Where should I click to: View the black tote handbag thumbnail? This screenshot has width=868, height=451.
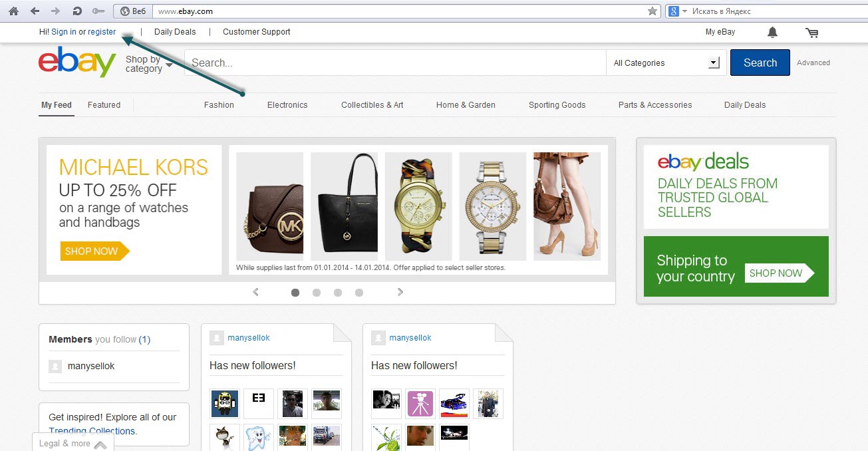344,206
